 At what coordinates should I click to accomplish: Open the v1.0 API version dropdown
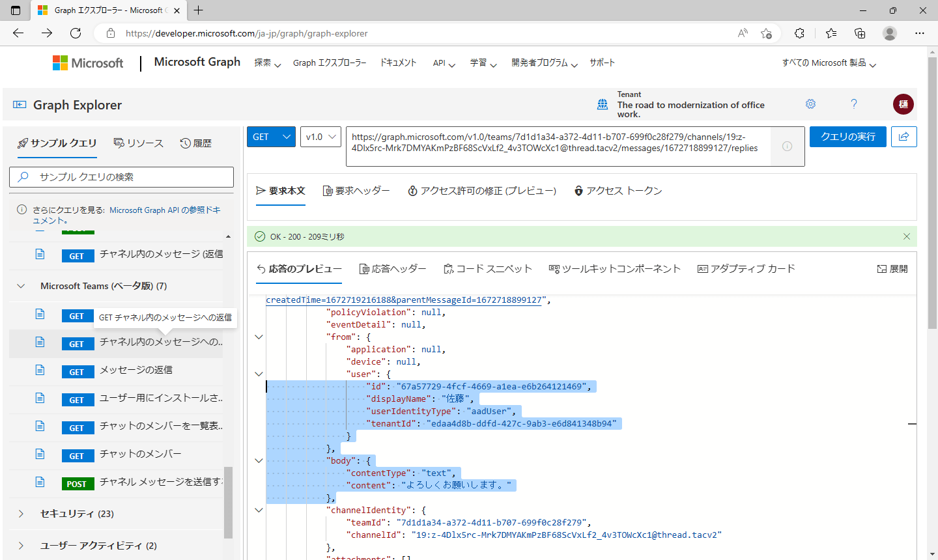pyautogui.click(x=320, y=137)
